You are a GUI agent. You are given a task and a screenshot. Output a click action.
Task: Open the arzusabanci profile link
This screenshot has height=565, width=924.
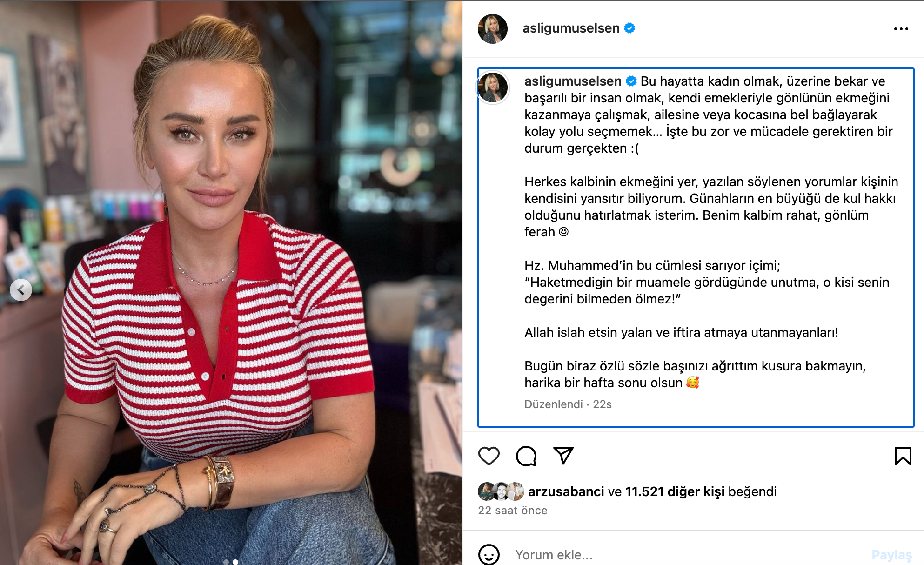click(x=566, y=491)
